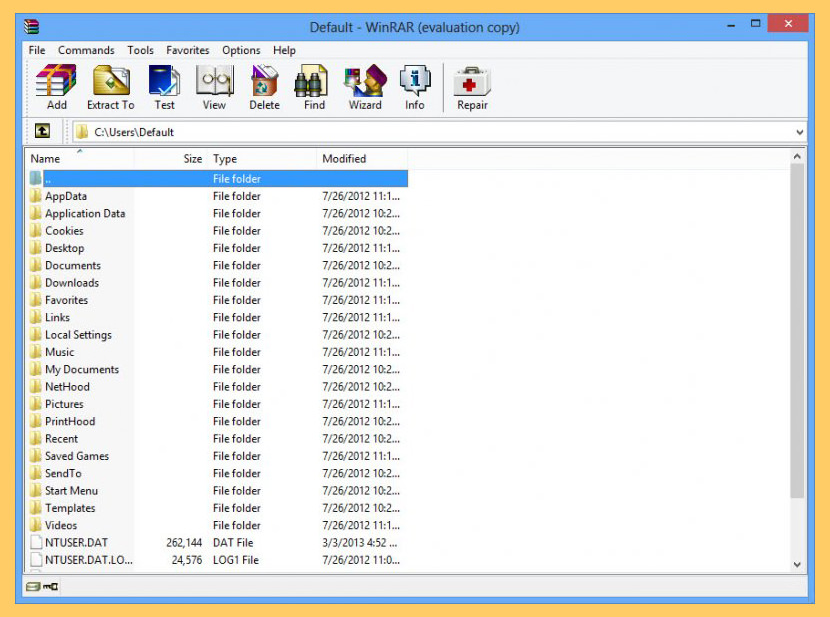The width and height of the screenshot is (830, 617).
Task: Select the 'Links' folder row
Action: 217,317
